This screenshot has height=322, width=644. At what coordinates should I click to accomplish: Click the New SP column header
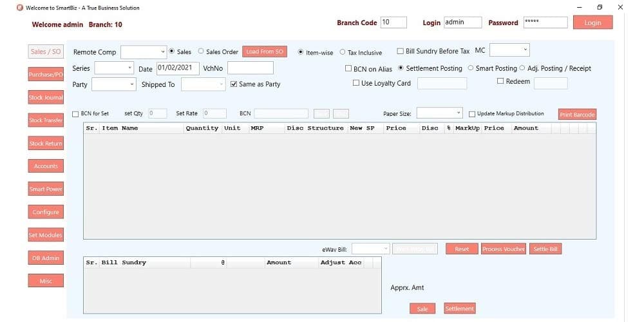click(366, 128)
